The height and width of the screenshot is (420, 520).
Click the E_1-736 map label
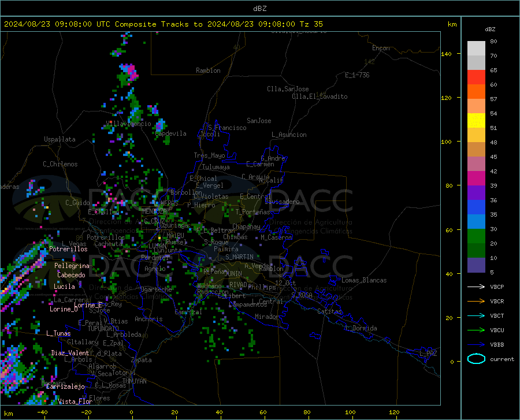tap(357, 75)
